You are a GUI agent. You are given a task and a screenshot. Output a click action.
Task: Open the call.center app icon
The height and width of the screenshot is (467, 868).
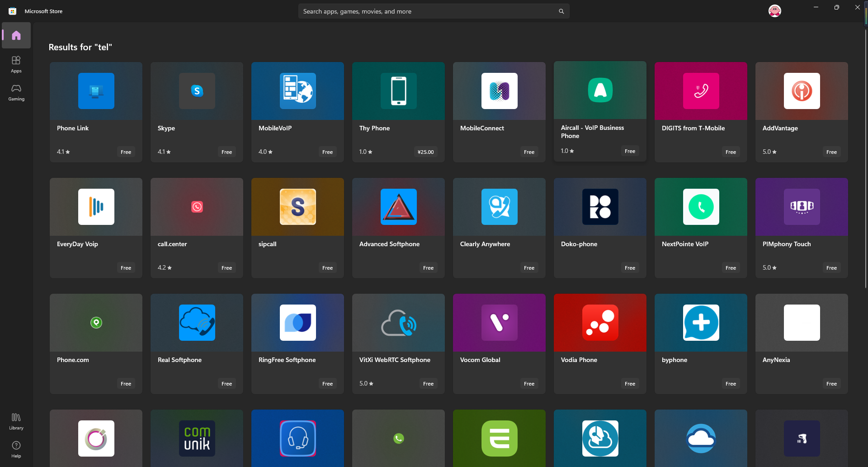(x=197, y=207)
